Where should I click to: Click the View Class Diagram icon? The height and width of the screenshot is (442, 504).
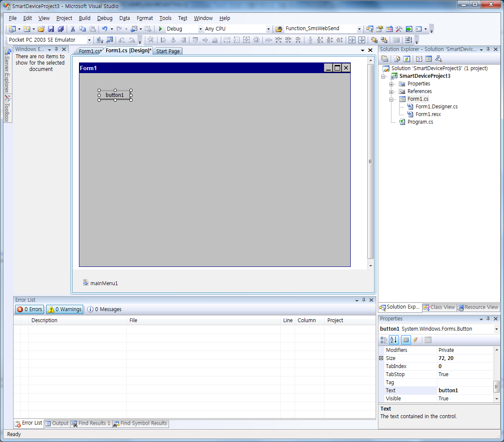439,59
